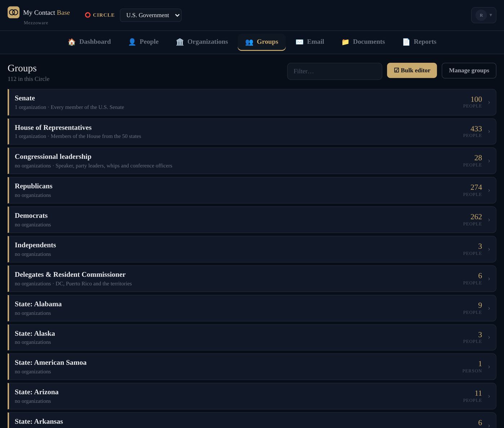Viewport: 504px width, 428px height.
Task: Click the Documents folder icon
Action: (x=345, y=42)
